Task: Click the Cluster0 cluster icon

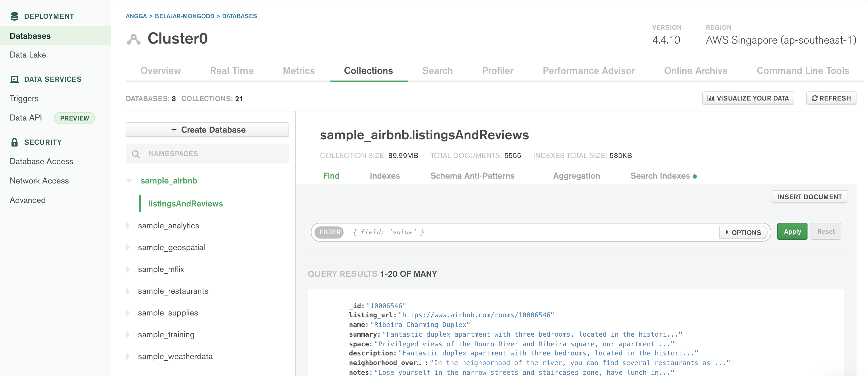Action: pyautogui.click(x=133, y=39)
